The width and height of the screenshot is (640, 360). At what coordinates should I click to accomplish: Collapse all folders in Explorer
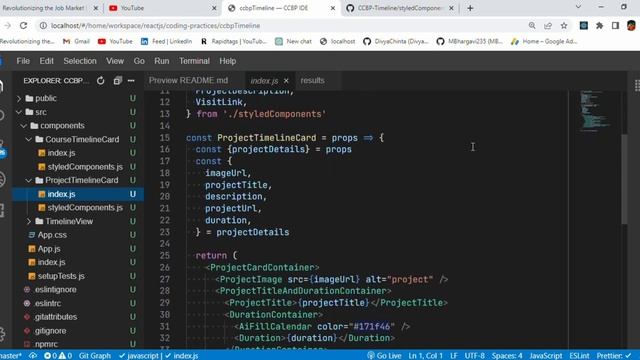pyautogui.click(x=118, y=81)
